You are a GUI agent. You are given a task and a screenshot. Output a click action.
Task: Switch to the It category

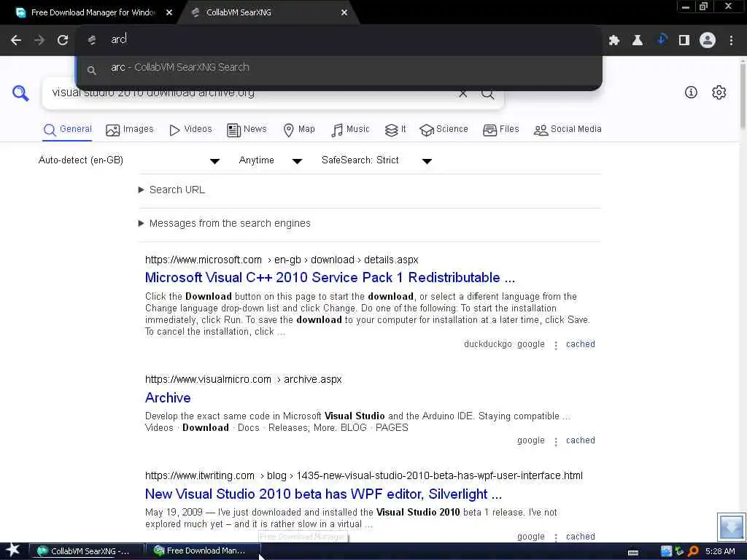395,130
